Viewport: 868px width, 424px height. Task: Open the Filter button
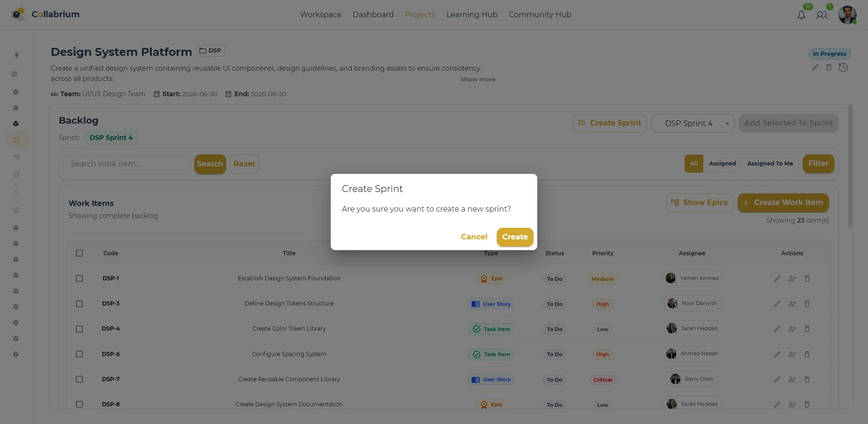pyautogui.click(x=818, y=164)
